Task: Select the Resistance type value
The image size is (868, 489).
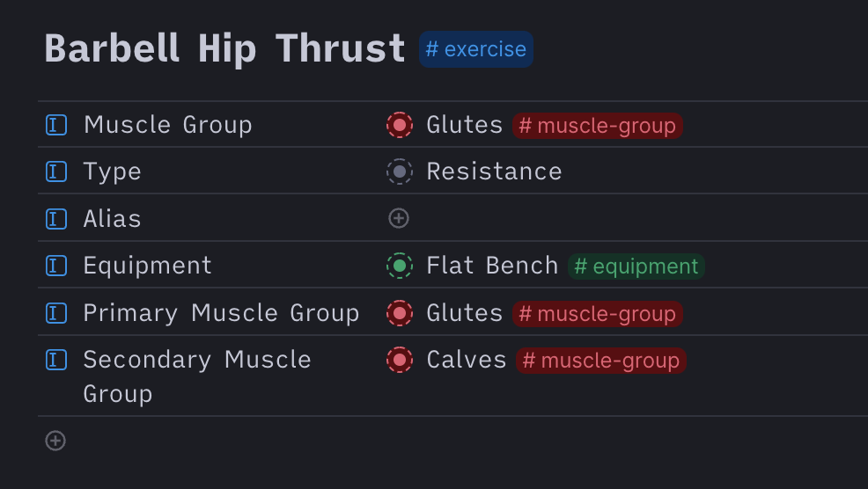Action: tap(495, 172)
